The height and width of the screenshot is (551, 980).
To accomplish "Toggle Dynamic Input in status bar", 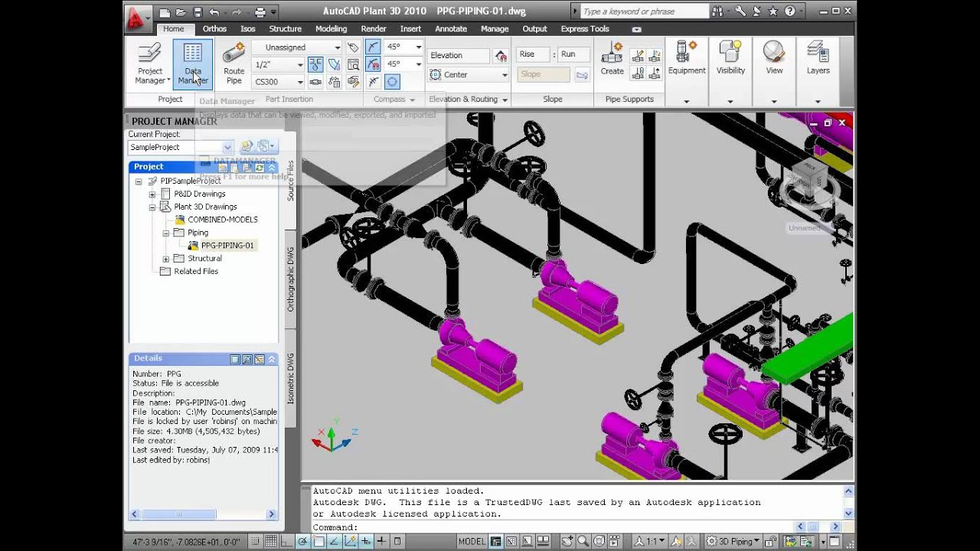I will pos(366,541).
